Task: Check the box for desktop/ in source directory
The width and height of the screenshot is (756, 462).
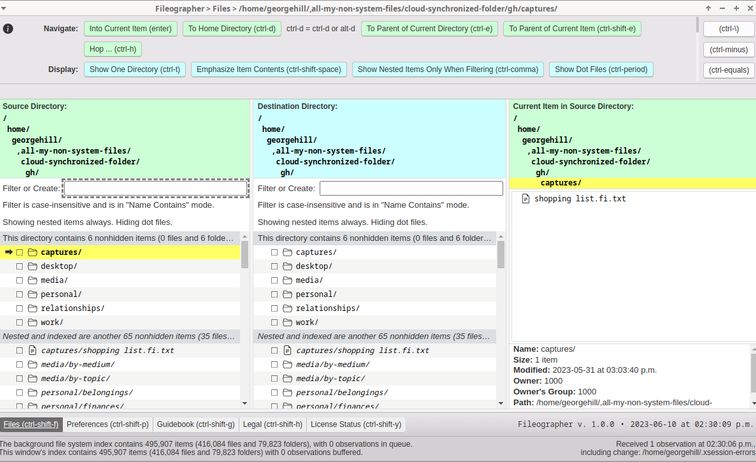Action: 20,266
